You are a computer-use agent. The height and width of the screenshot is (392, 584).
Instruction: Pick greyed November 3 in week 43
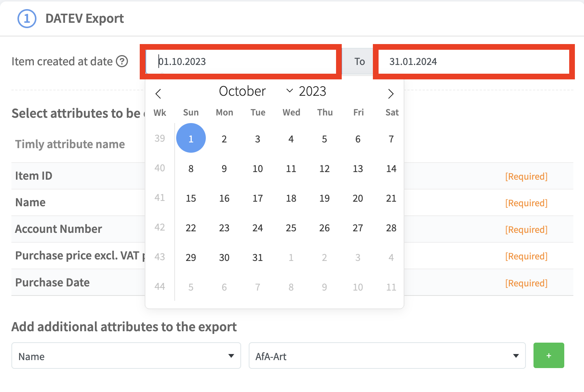click(x=358, y=258)
